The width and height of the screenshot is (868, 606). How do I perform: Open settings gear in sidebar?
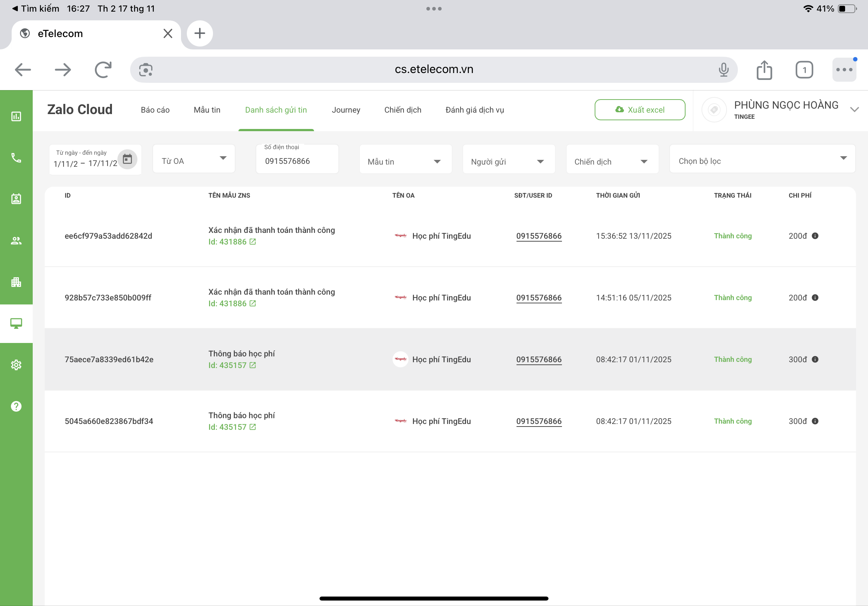point(16,365)
